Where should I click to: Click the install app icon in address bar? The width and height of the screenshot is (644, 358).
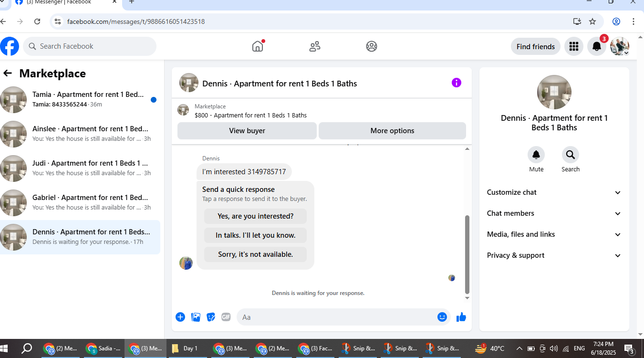577,21
